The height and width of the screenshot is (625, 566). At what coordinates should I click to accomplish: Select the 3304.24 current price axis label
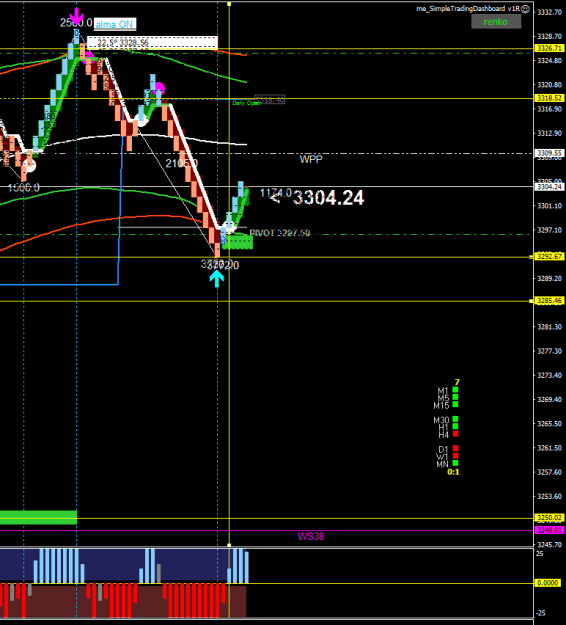click(x=550, y=187)
